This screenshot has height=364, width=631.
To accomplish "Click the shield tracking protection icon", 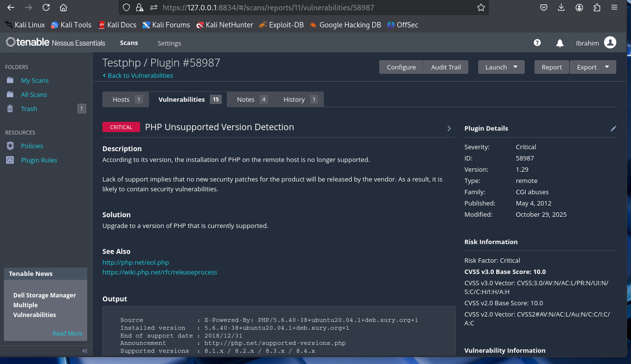I will point(126,7).
